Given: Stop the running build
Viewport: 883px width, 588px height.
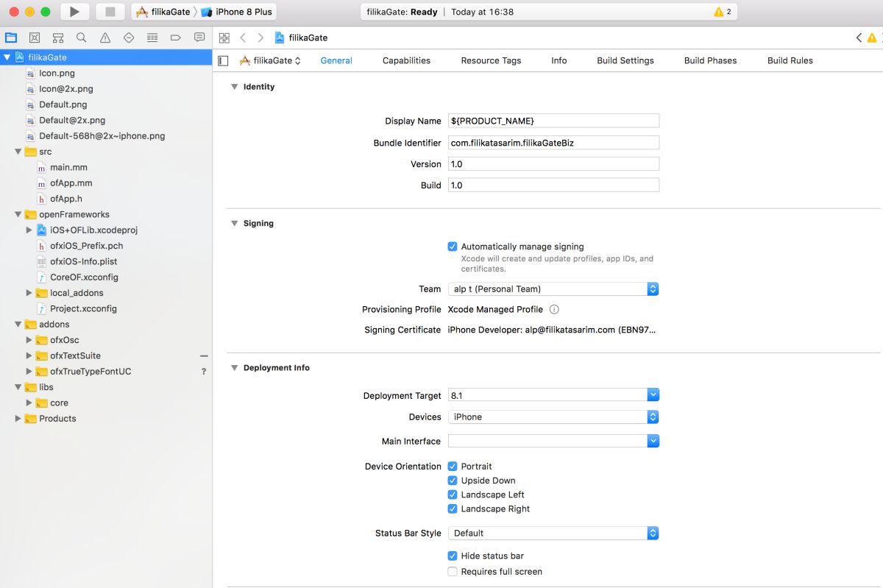Looking at the screenshot, I should [110, 12].
